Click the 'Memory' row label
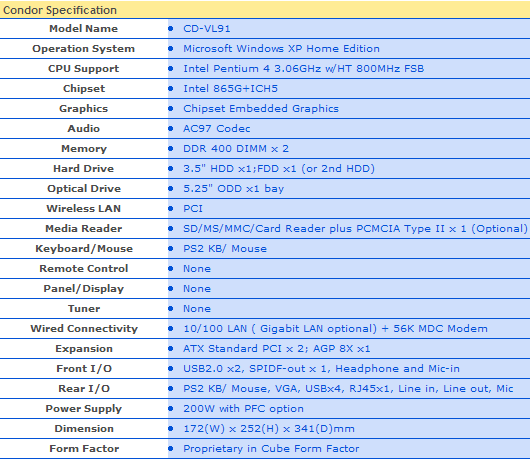Screen dimensions: 530x459 point(84,149)
